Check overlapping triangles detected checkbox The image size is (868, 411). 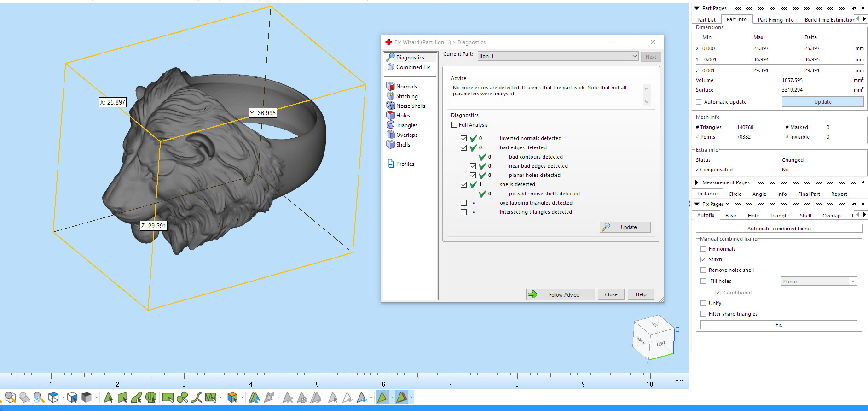[x=463, y=203]
